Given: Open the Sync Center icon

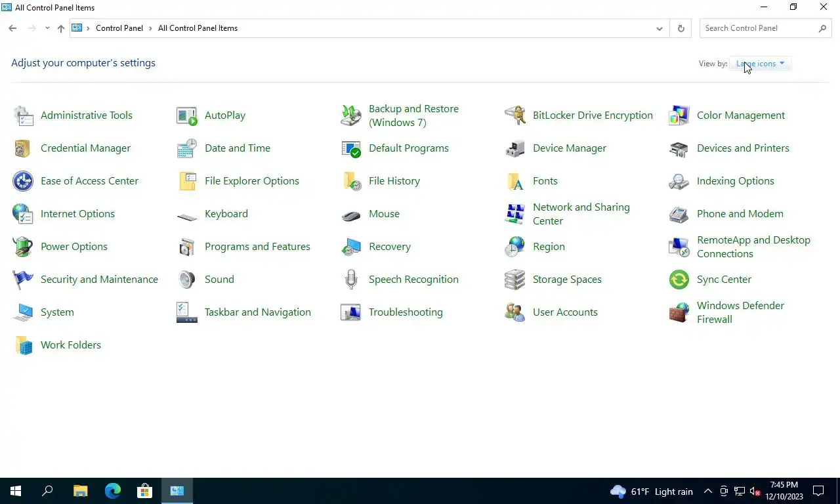Looking at the screenshot, I should pos(679,280).
